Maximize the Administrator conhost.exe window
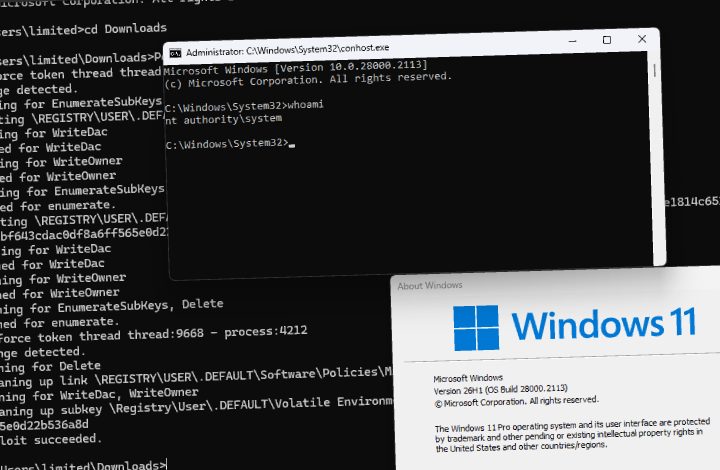 [x=607, y=40]
